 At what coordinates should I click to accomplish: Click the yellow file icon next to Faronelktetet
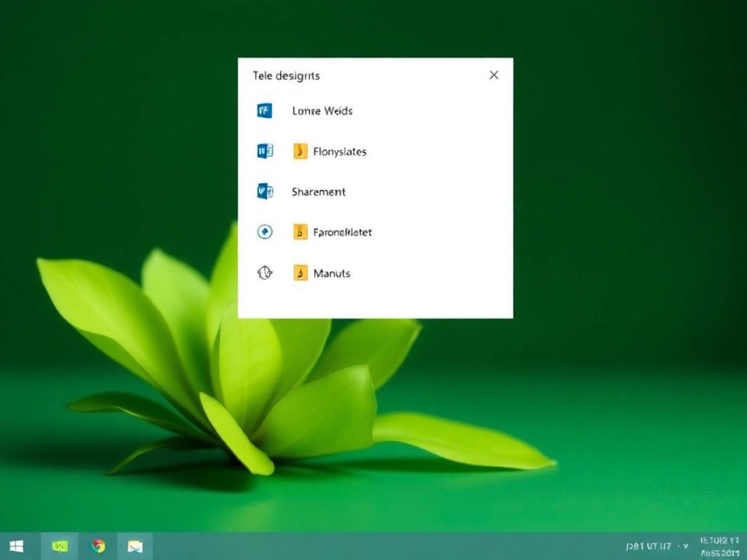[x=300, y=232]
